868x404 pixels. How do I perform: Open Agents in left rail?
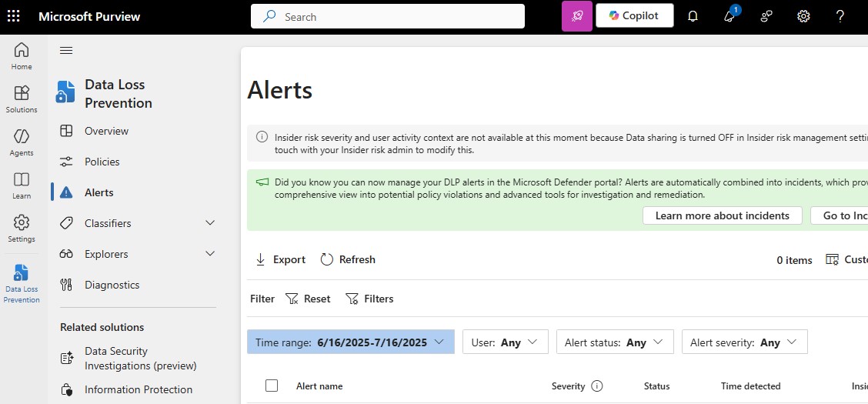[x=22, y=142]
